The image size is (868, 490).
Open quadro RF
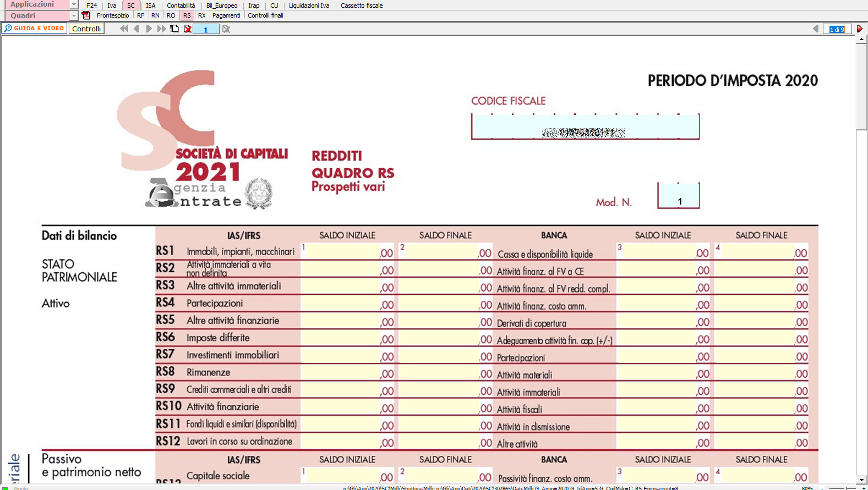141,15
